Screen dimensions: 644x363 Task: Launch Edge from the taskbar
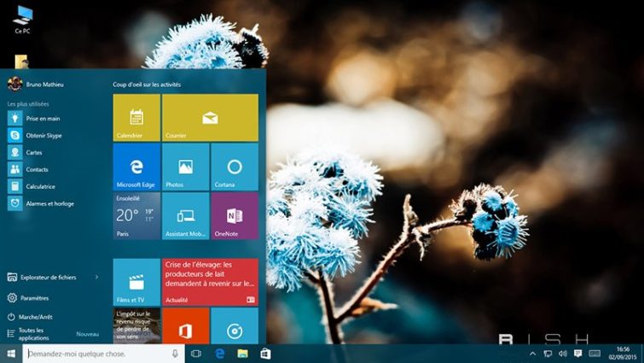point(220,354)
